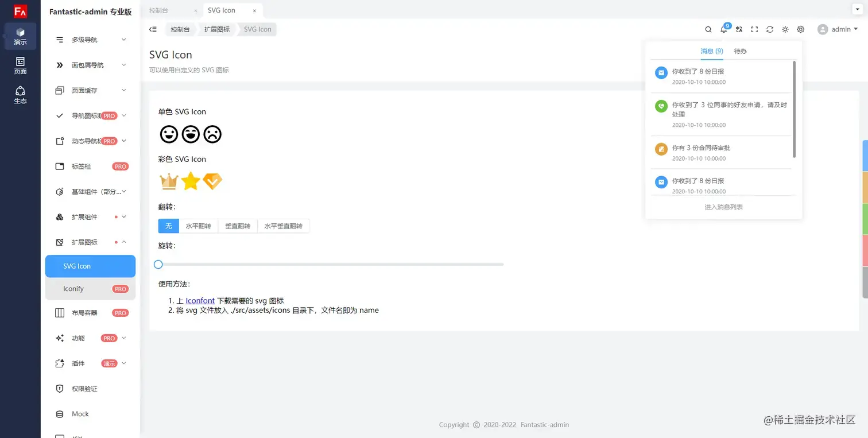Expand the 扩展组件 menu
This screenshot has height=438, width=868.
[91, 217]
